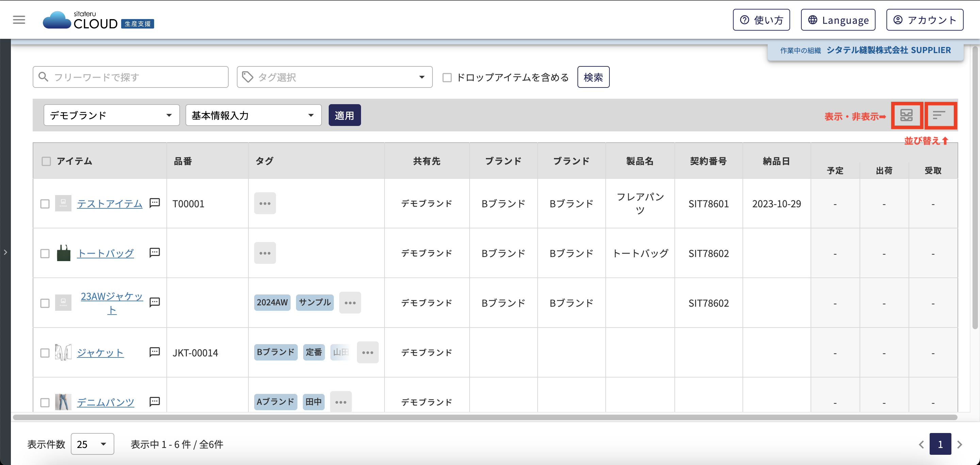
Task: Expand the collapsed left sidebar arrow
Action: (5, 252)
